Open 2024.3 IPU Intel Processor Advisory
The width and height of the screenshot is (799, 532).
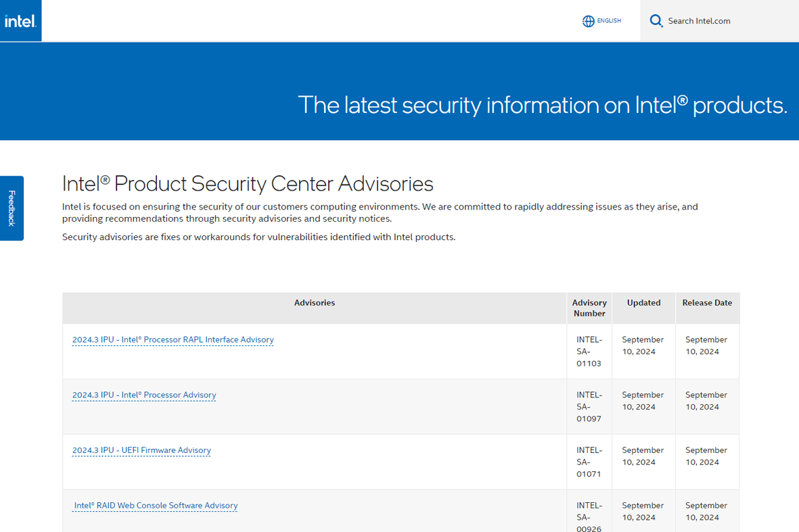144,395
